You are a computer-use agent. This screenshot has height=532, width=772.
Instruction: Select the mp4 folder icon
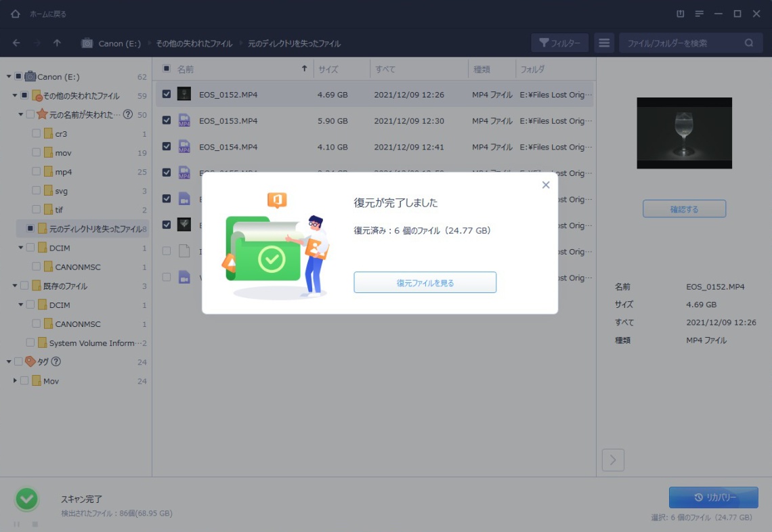[x=48, y=171]
